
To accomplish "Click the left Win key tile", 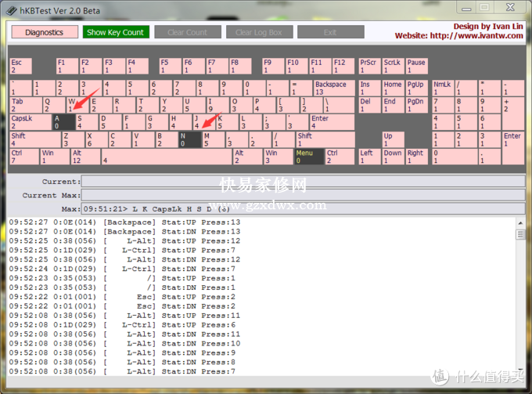I will pyautogui.click(x=56, y=157).
